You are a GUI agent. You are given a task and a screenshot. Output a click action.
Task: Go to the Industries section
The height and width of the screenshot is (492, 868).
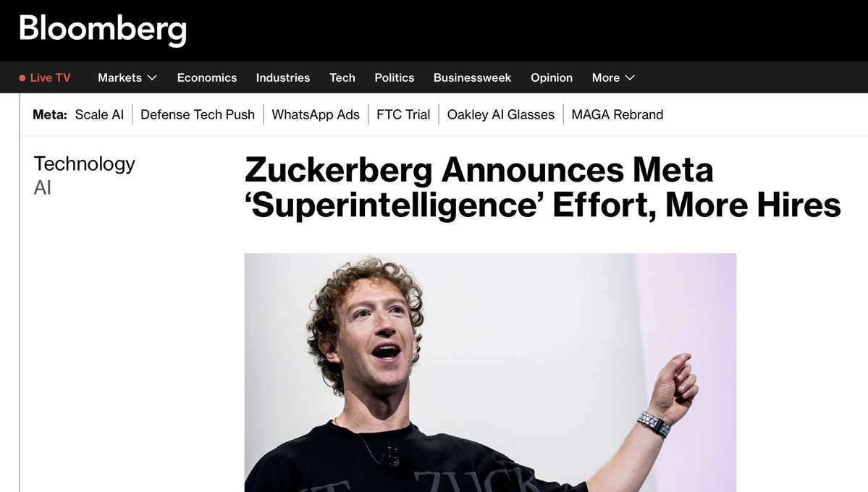[x=282, y=77]
